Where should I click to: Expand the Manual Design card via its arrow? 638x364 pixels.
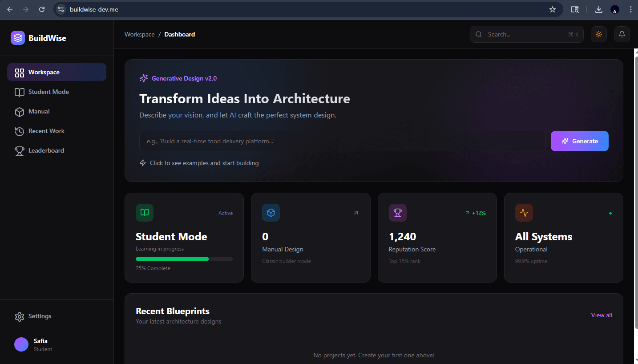(355, 213)
